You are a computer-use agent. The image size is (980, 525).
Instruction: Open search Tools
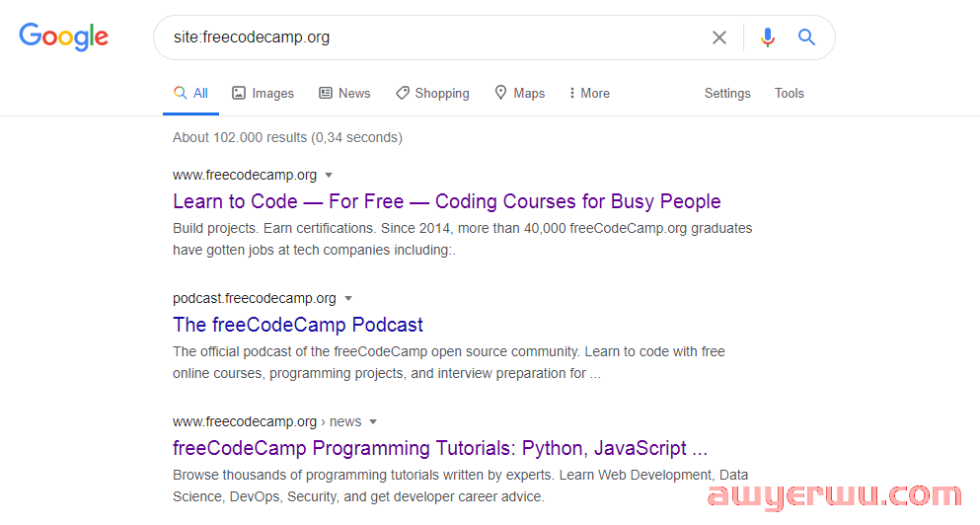click(790, 93)
